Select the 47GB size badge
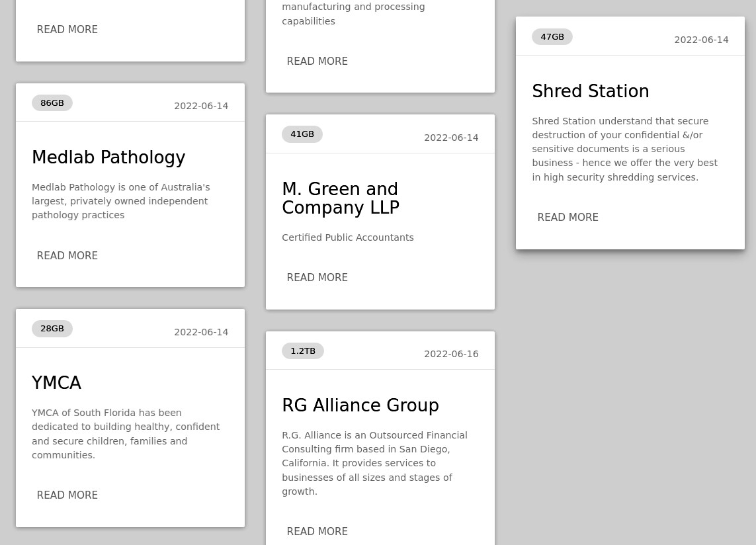 (552, 36)
